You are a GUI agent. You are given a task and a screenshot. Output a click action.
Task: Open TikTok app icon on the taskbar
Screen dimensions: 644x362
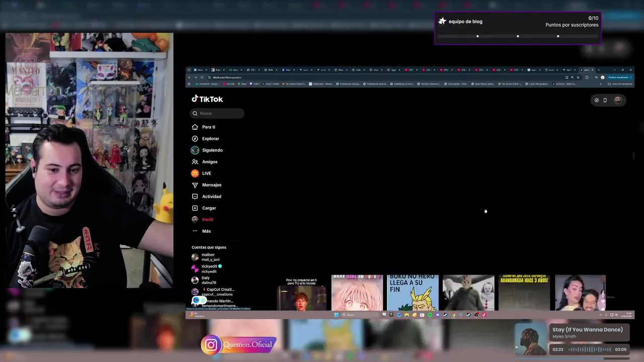[x=484, y=315]
